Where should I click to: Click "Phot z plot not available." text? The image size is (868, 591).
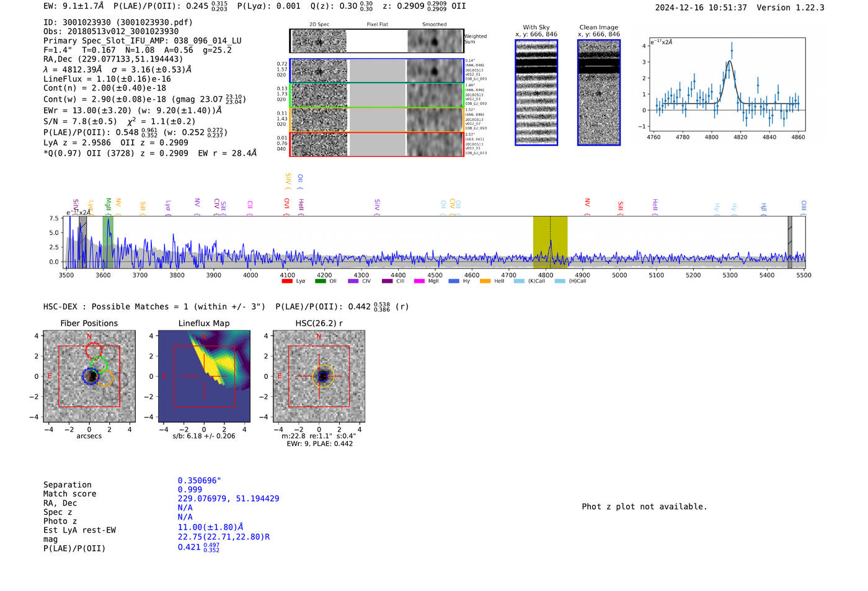pos(644,507)
